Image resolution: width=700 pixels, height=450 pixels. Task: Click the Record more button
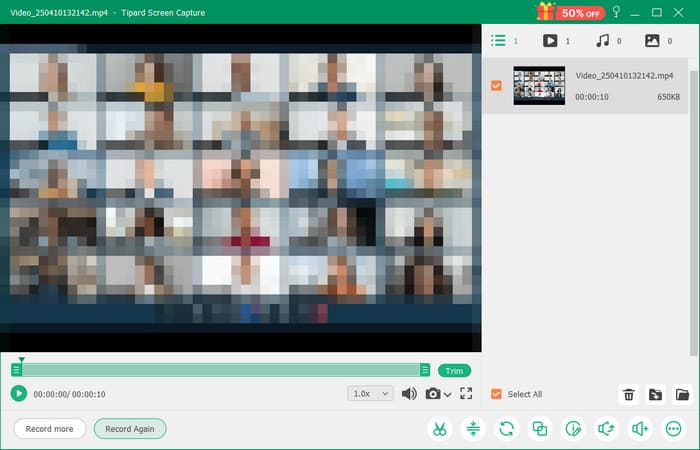(49, 429)
